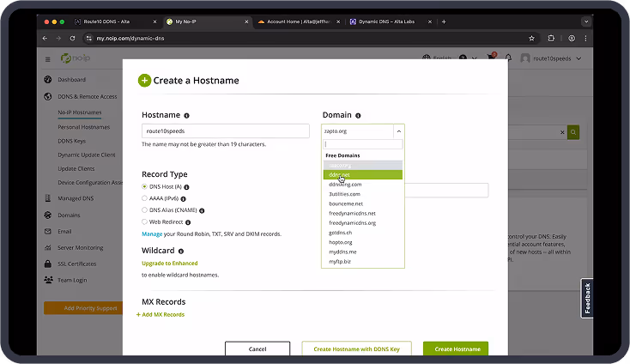Click Add MX Records link
Viewport: 630px width, 364px height.
[161, 314]
